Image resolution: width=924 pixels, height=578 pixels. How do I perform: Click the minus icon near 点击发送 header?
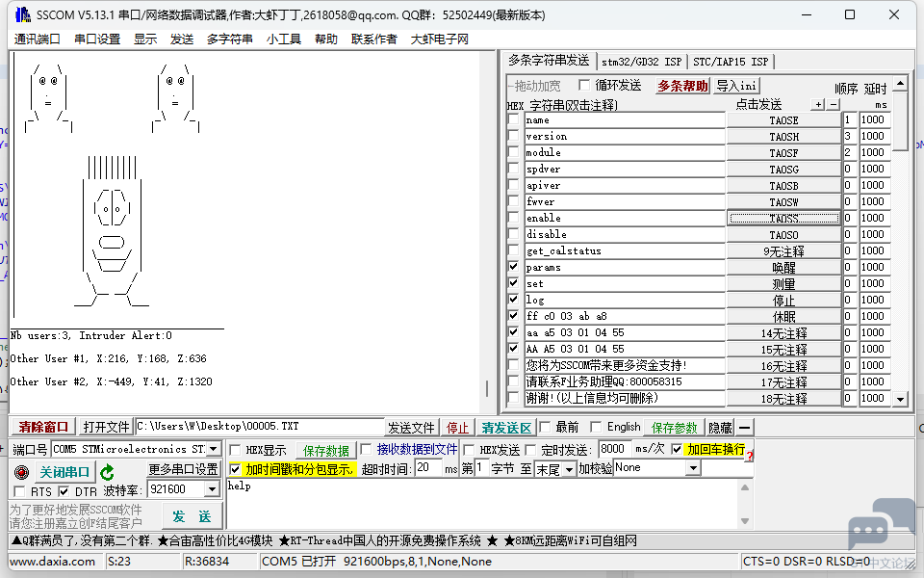pyautogui.click(x=833, y=104)
